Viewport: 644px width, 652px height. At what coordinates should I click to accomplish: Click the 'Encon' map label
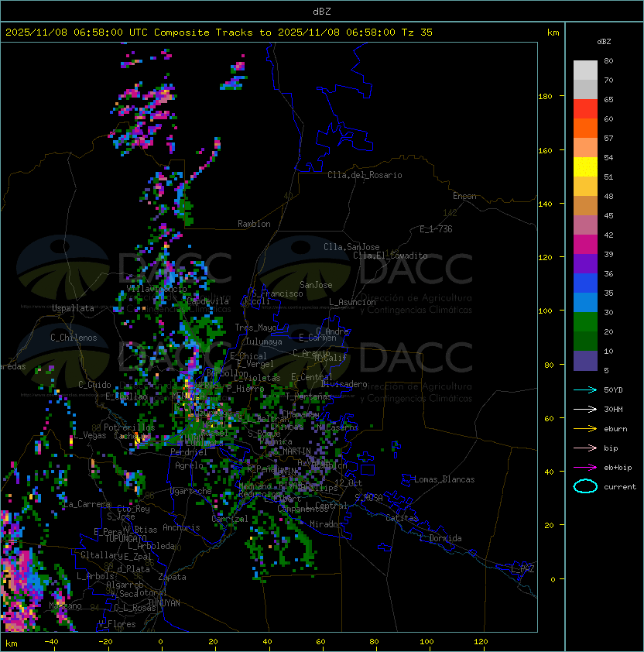click(464, 196)
